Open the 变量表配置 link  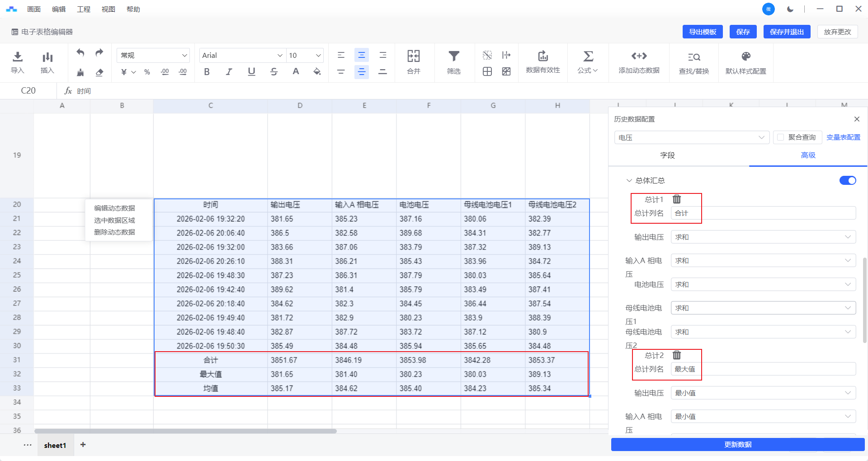pos(843,137)
